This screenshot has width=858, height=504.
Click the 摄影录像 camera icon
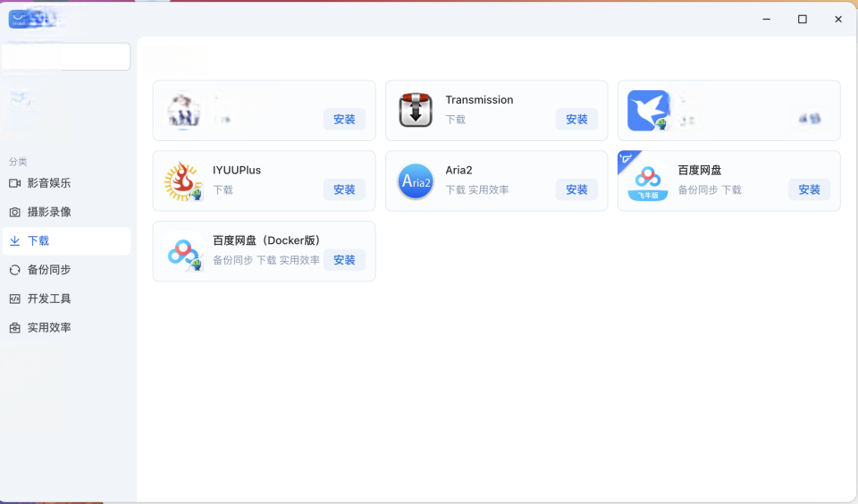[15, 213]
